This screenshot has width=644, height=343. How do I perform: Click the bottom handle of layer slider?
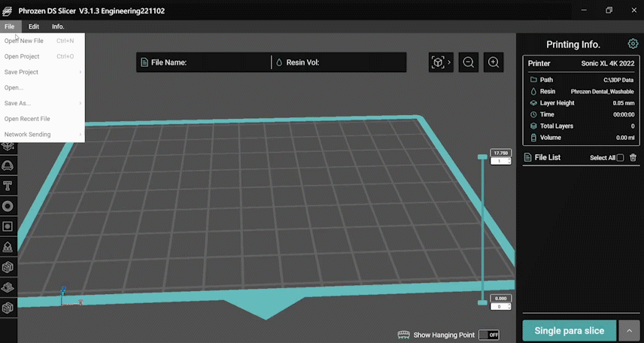coord(482,302)
